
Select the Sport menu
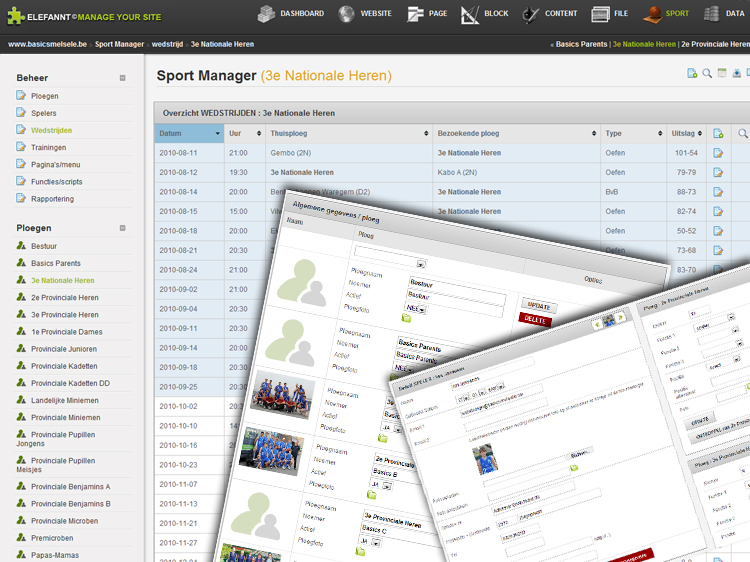[x=666, y=14]
